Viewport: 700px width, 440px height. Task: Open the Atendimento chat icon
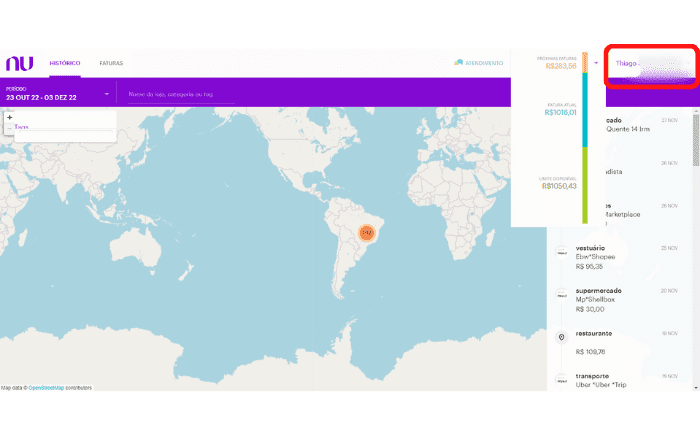pos(458,63)
